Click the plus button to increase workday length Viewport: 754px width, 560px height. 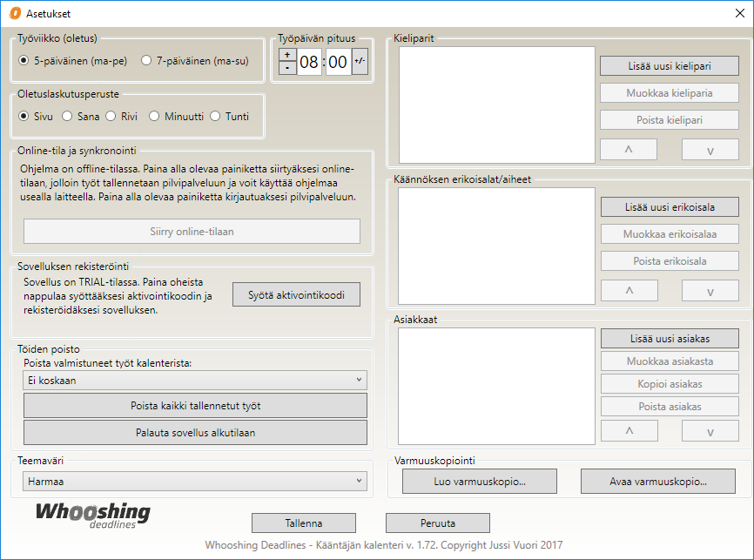coord(287,55)
